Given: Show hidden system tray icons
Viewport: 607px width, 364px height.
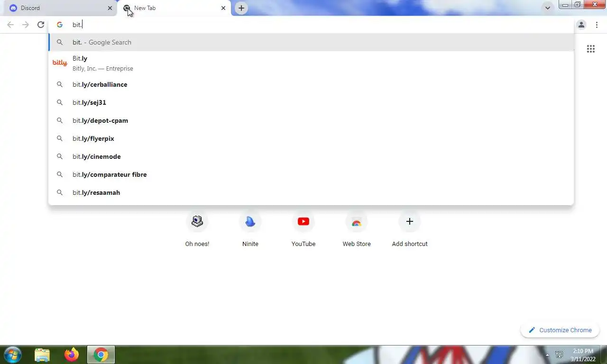Looking at the screenshot, I should (547, 355).
